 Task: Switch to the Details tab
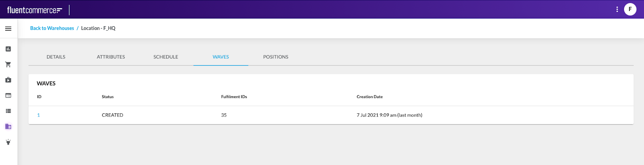[x=56, y=57]
